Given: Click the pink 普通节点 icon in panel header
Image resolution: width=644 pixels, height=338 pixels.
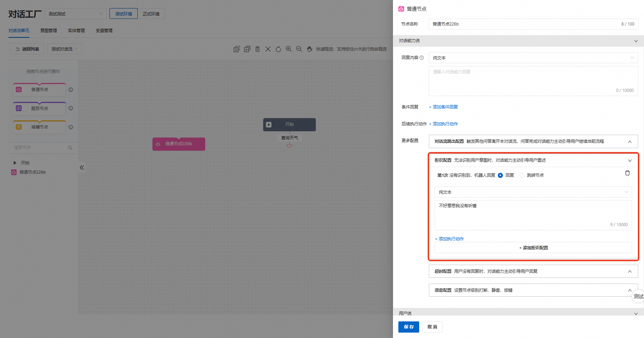Looking at the screenshot, I should click(401, 9).
